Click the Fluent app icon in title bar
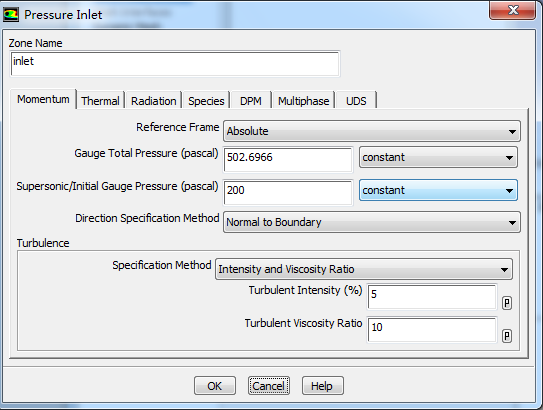Viewport: 543px width, 410px height. 11,15
